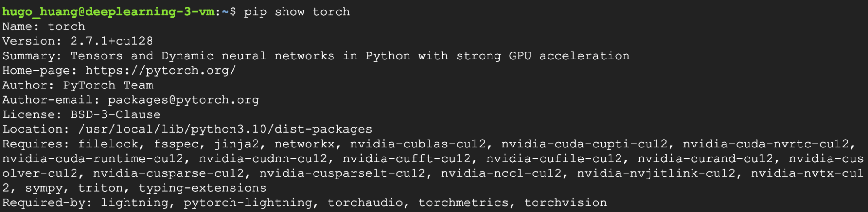Click the version number 2.7.1+cu128

click(112, 41)
